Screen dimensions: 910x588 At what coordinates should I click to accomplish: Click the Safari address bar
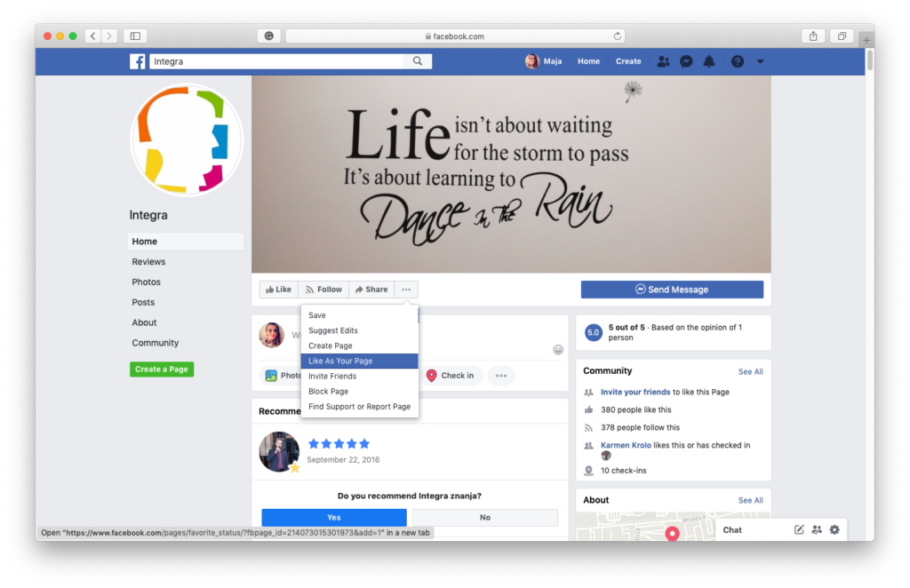[x=454, y=36]
